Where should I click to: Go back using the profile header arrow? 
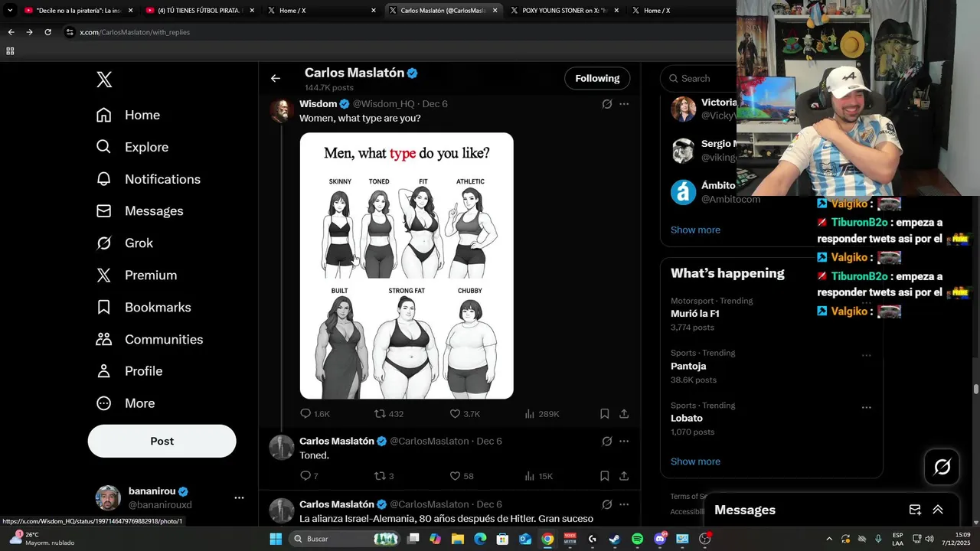click(276, 78)
